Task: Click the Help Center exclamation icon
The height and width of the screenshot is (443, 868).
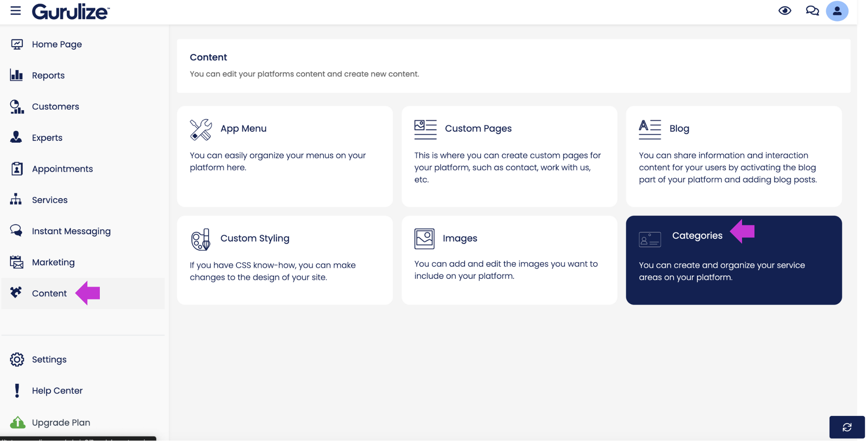Action: point(17,391)
